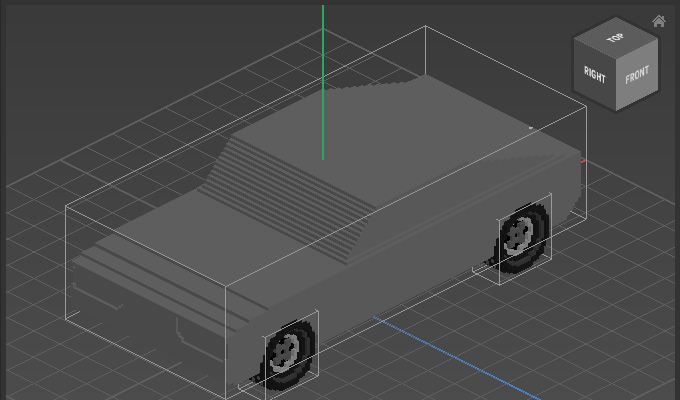Select the FRONT face of view cube
This screenshot has width=680, height=400.
pos(637,76)
